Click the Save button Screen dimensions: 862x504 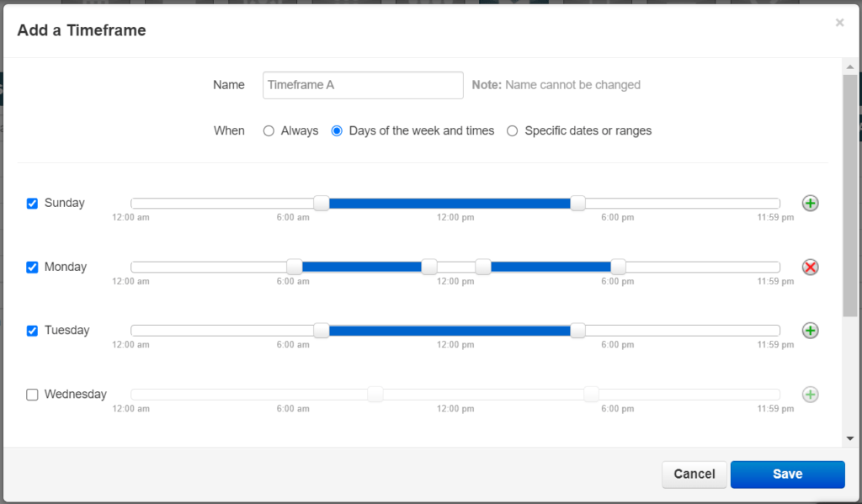point(787,475)
